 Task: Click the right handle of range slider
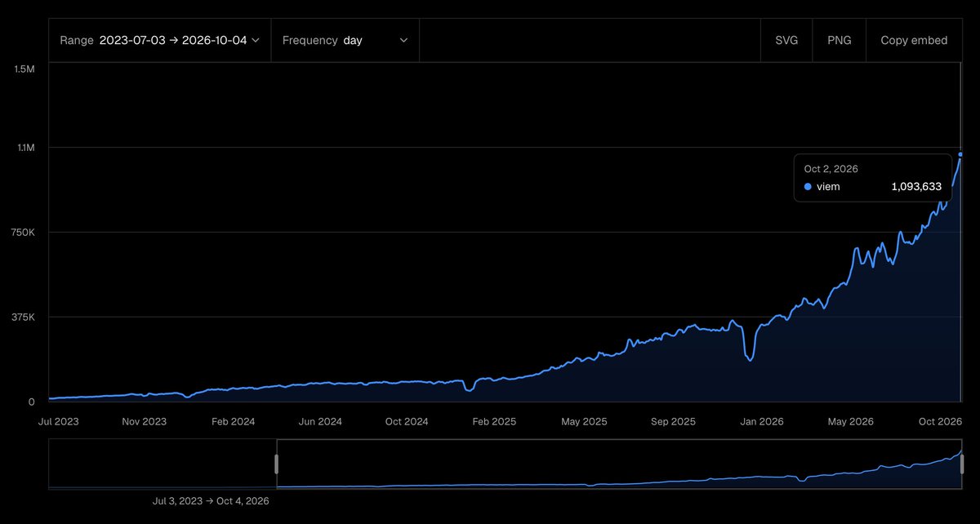(963, 464)
